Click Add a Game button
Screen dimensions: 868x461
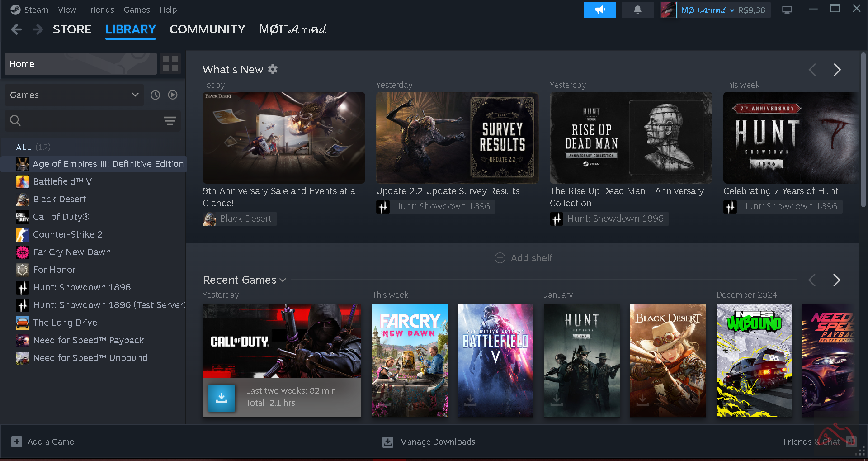[x=43, y=442]
